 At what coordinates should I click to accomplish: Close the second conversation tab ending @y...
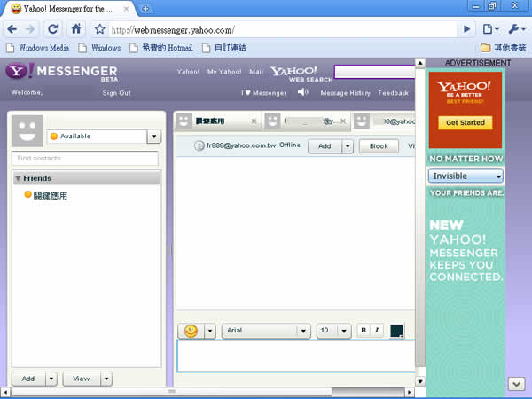coord(343,121)
